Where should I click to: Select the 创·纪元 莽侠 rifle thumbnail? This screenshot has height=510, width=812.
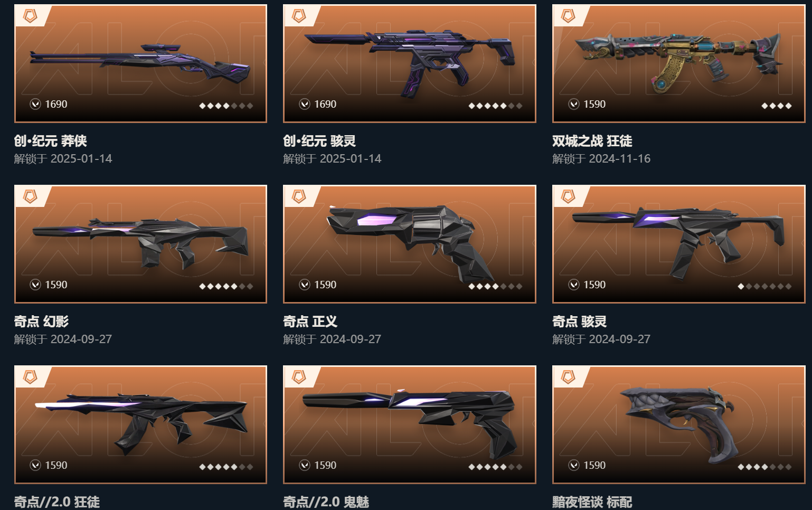coord(140,64)
